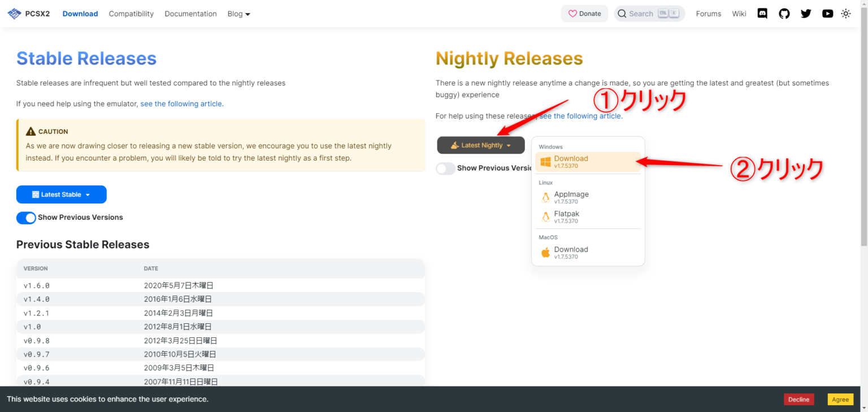Expand the Blog menu
Viewport: 868px width, 412px height.
click(x=238, y=14)
